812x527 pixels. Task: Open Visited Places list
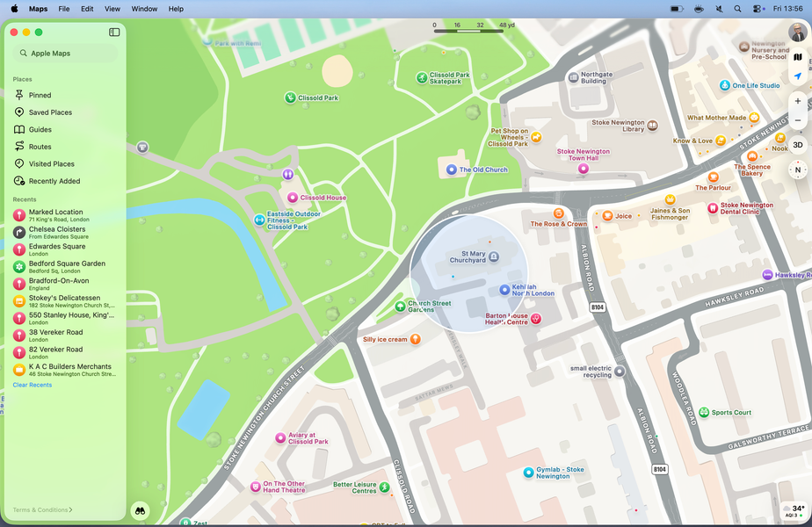click(x=65, y=163)
